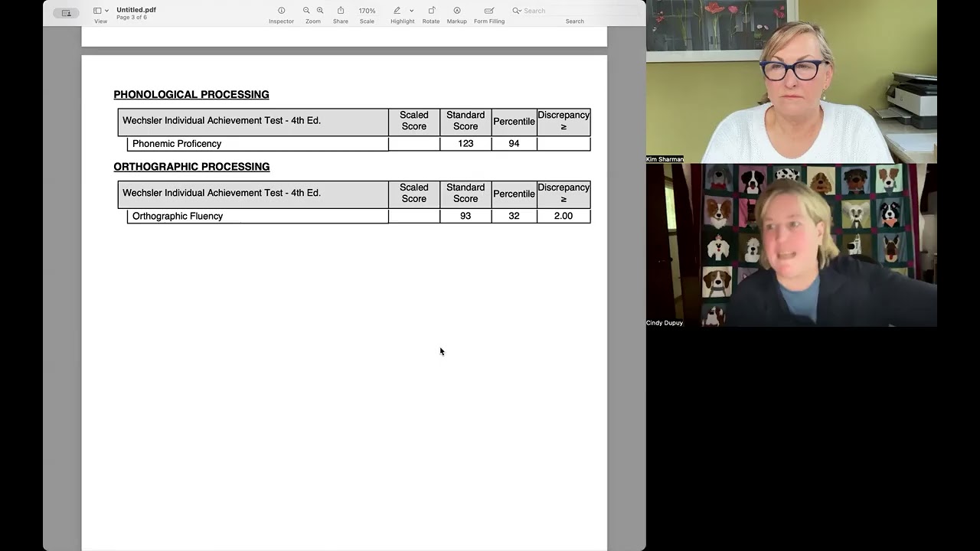Click the Phonological Processing heading

[191, 95]
